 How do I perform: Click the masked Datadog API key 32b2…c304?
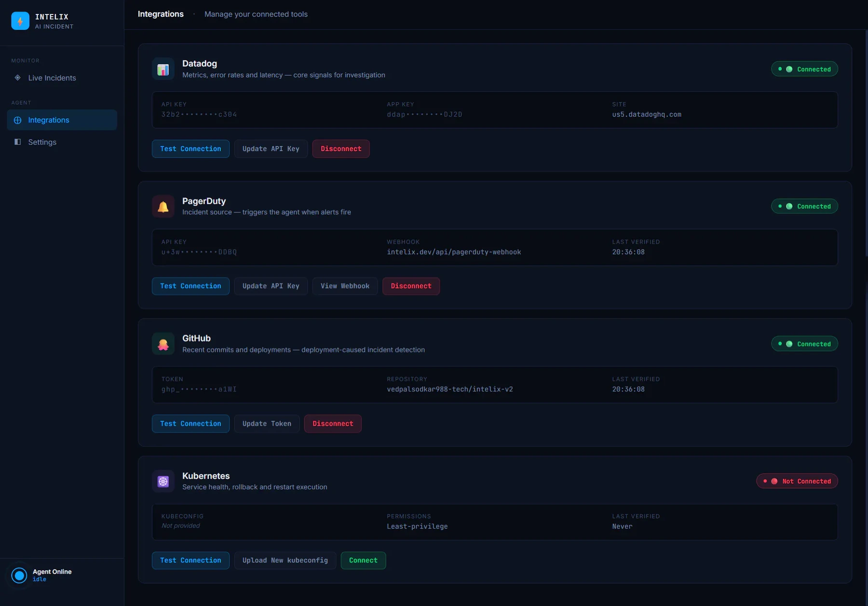pos(199,115)
